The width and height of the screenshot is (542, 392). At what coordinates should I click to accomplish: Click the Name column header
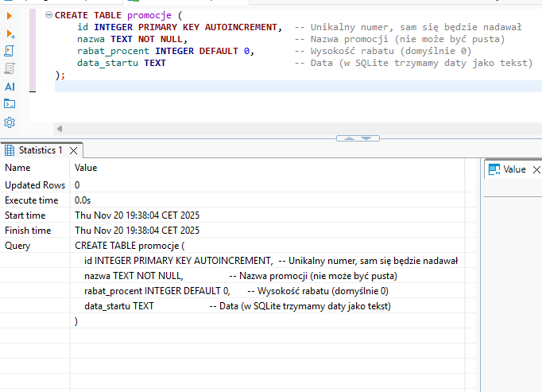(x=18, y=168)
